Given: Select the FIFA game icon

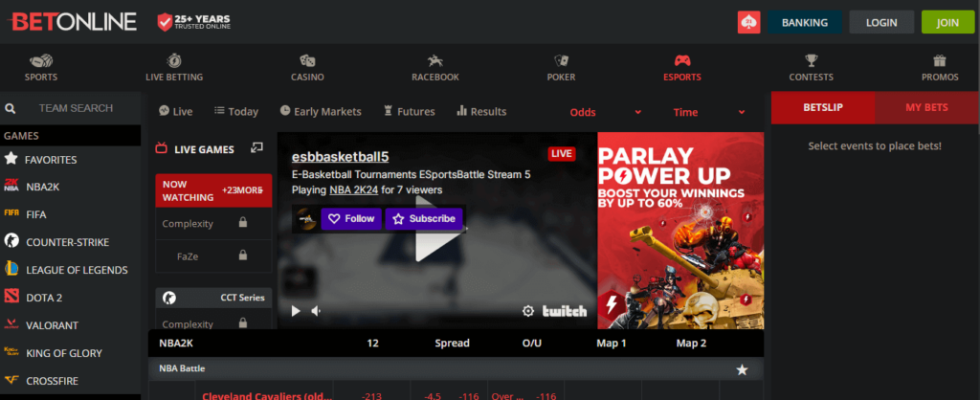Looking at the screenshot, I should (11, 213).
